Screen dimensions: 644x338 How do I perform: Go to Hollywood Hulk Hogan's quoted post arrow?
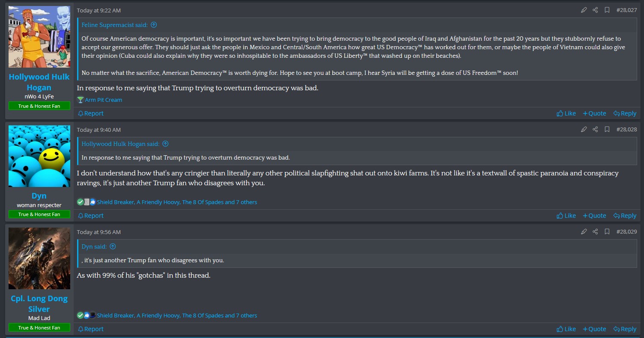(x=165, y=144)
